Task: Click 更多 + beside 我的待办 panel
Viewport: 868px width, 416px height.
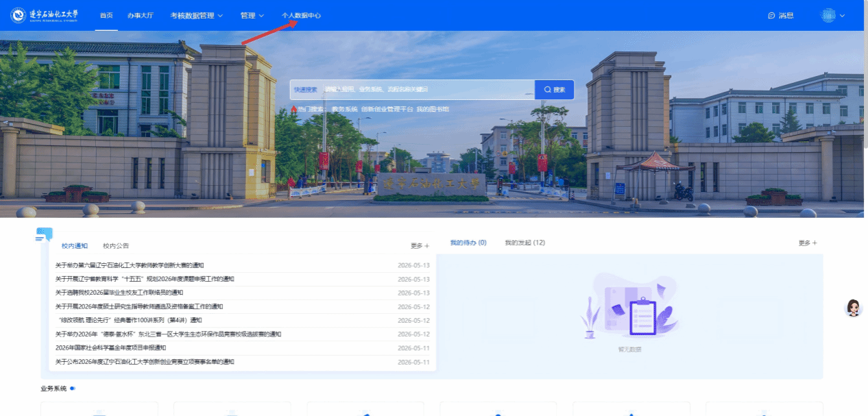Action: pos(808,243)
